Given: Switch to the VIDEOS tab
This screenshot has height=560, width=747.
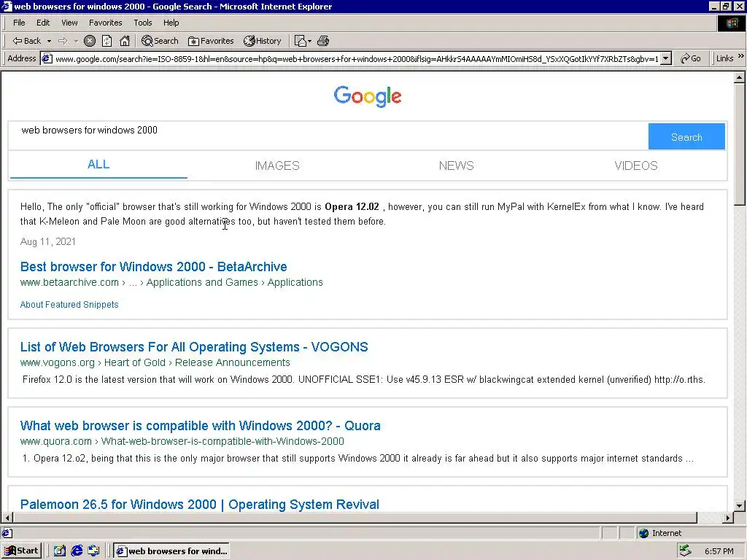Looking at the screenshot, I should click(636, 166).
